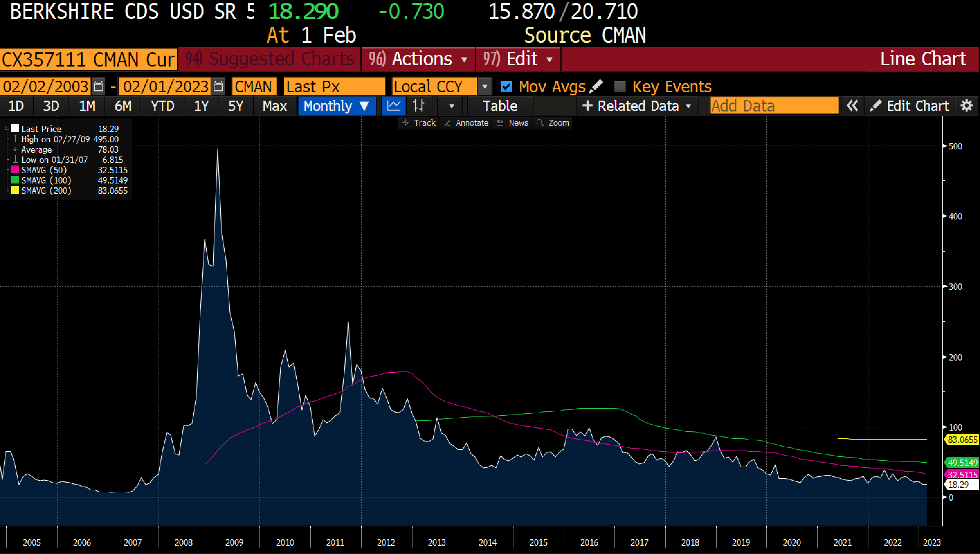This screenshot has width=980, height=554.
Task: Click the magenta 32.5115 axis label
Action: [961, 475]
